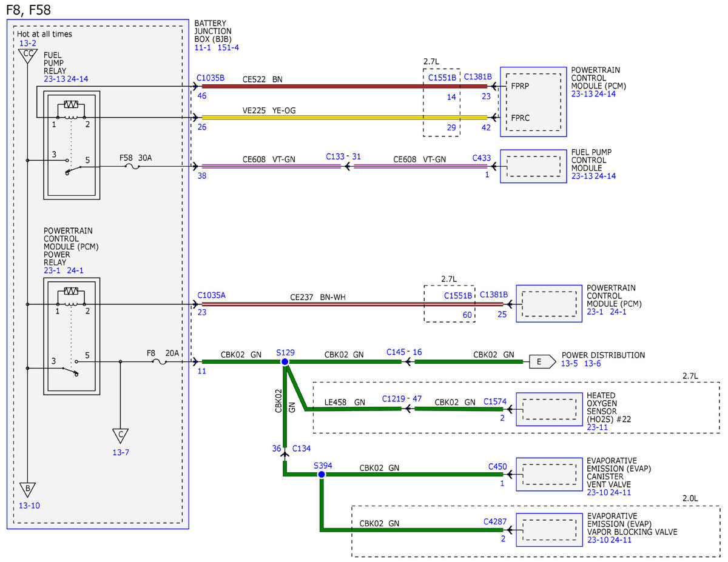The width and height of the screenshot is (728, 562).
Task: Select the Heated Oxygen Sensor #22 component box
Action: [549, 409]
